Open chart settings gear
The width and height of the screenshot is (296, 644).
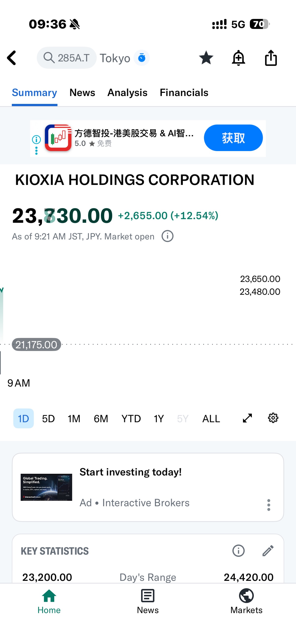pos(273,418)
